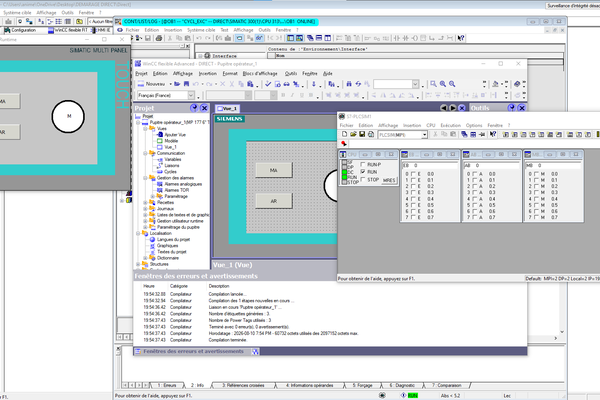
Task: Toggle memory bit M 0.0 checkbox in PLCSIM
Action: click(536, 174)
